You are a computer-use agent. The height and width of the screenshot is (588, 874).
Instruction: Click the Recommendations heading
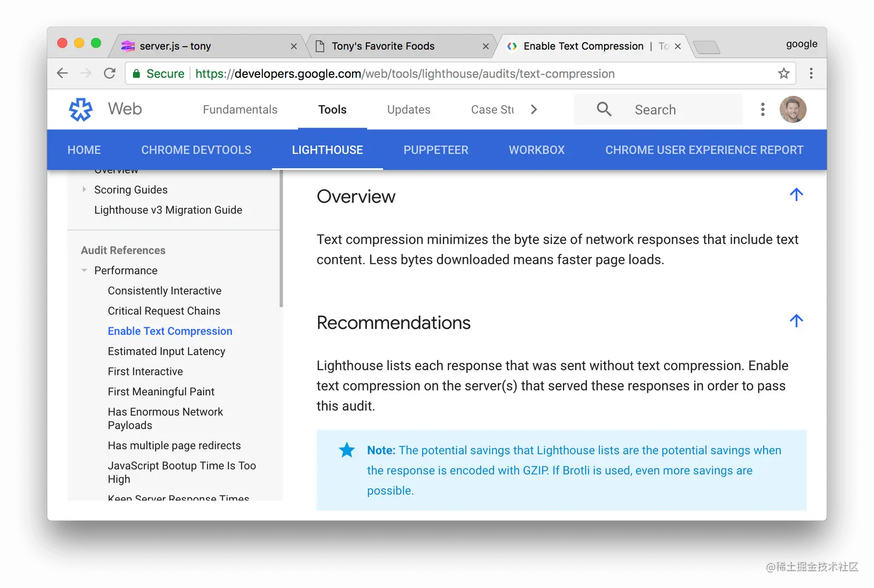tap(394, 323)
